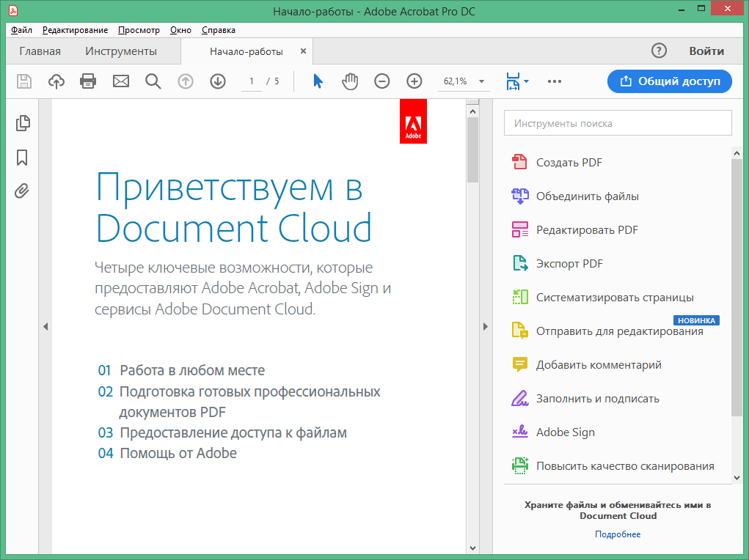Viewport: 749px width, 560px height.
Task: Click the upload to cloud icon
Action: [56, 81]
